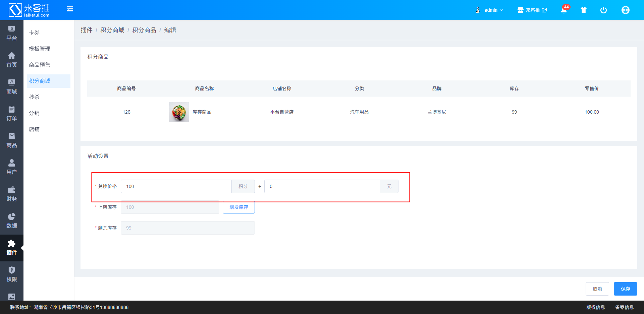
Task: Select 模板管理 submenu item
Action: [x=49, y=49]
